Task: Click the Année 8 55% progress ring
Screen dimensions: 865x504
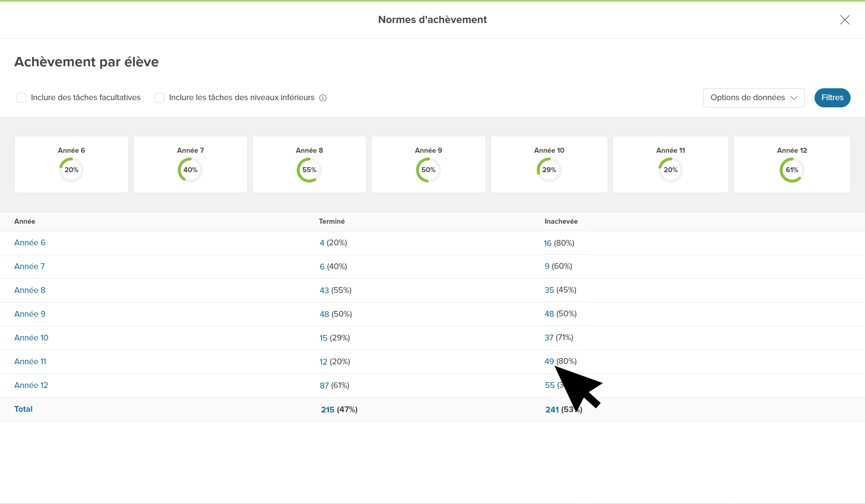Action: [309, 170]
